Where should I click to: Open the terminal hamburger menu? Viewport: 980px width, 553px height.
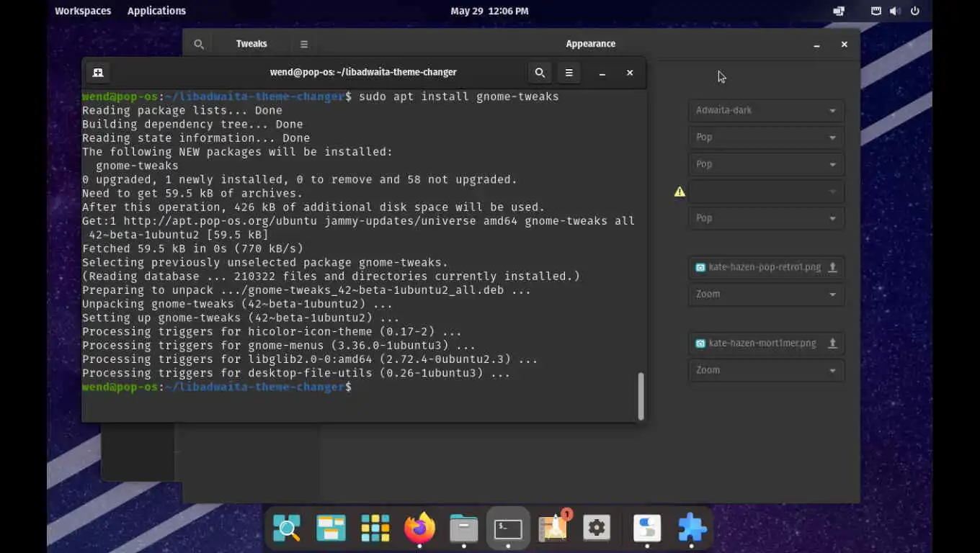click(569, 73)
